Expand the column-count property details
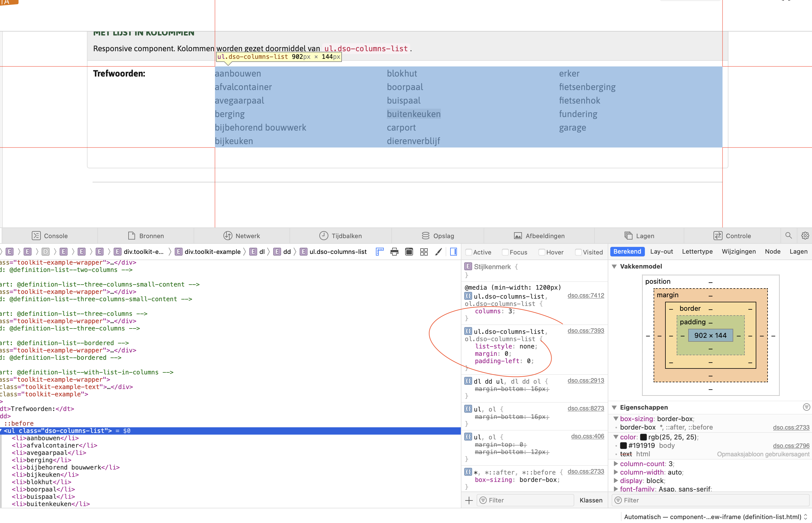 [616, 464]
